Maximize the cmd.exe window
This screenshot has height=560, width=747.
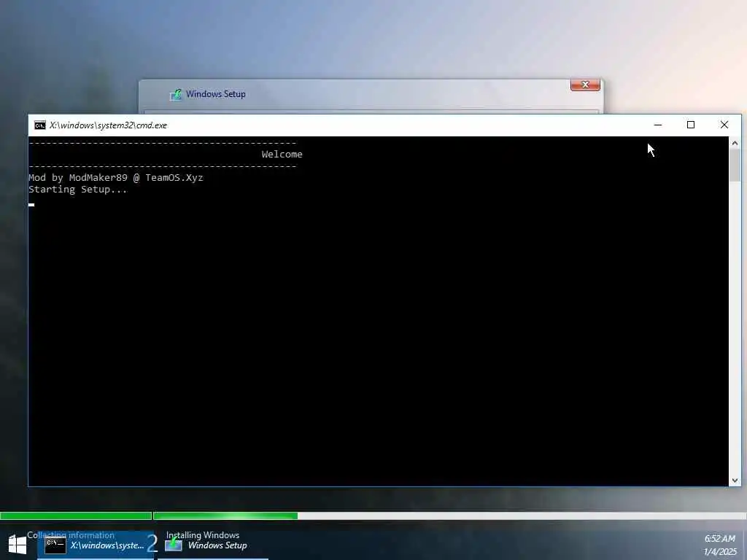(x=691, y=125)
